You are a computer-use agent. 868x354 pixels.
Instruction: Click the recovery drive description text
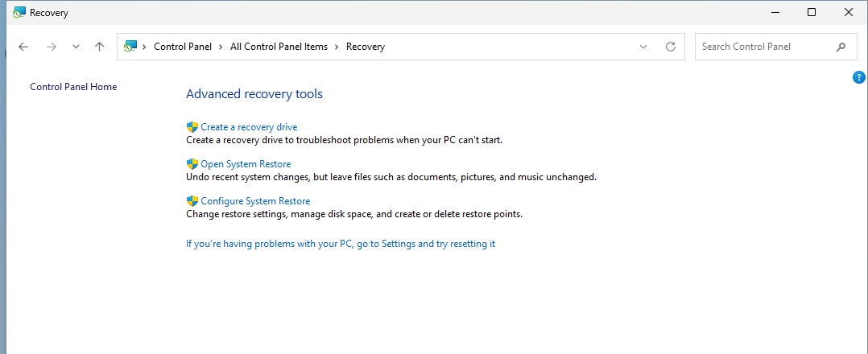click(345, 141)
